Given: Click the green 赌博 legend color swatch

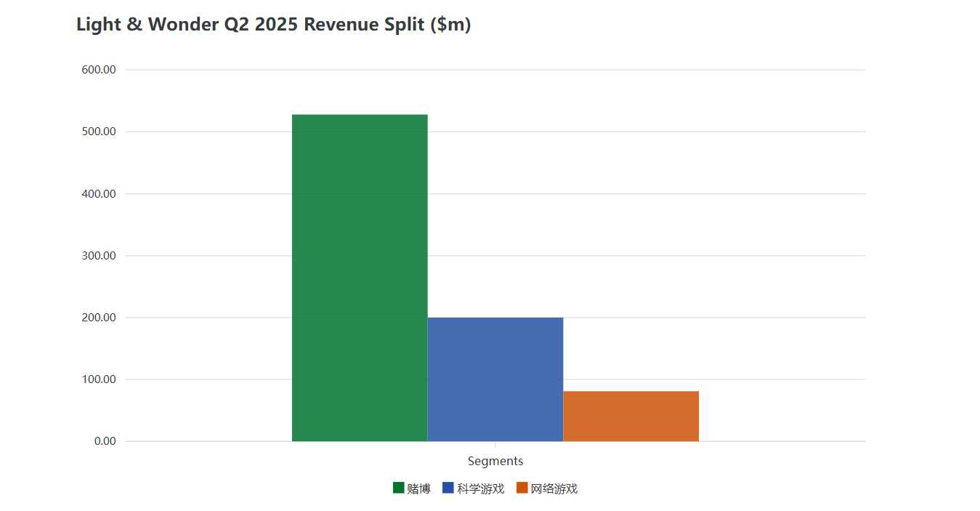Looking at the screenshot, I should point(398,488).
